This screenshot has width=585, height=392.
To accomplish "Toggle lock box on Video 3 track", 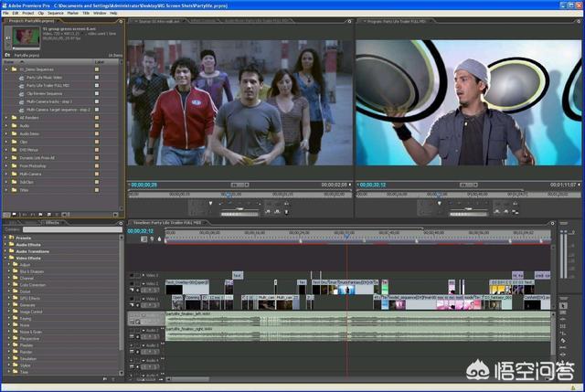I will click(x=138, y=275).
